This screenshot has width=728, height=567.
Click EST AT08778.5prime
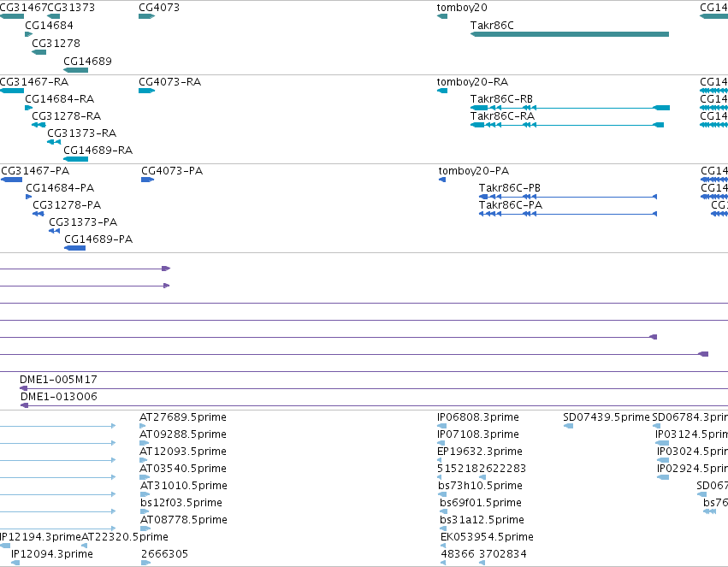point(145,529)
